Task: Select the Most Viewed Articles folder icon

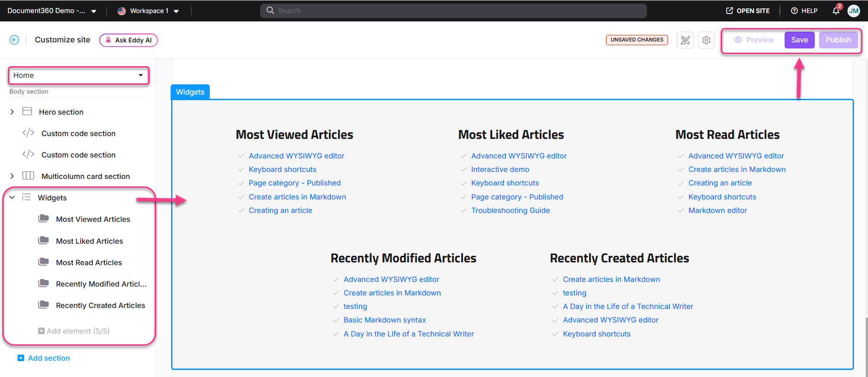Action: pos(43,219)
